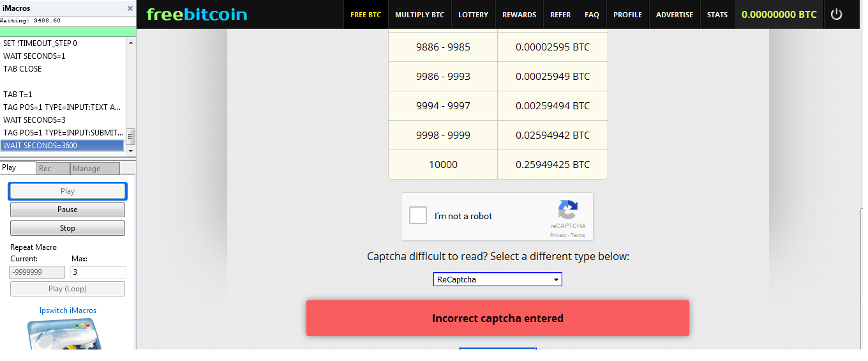Open reCAPTCHA Privacy link
Image resolution: width=868 pixels, height=361 pixels.
[558, 235]
